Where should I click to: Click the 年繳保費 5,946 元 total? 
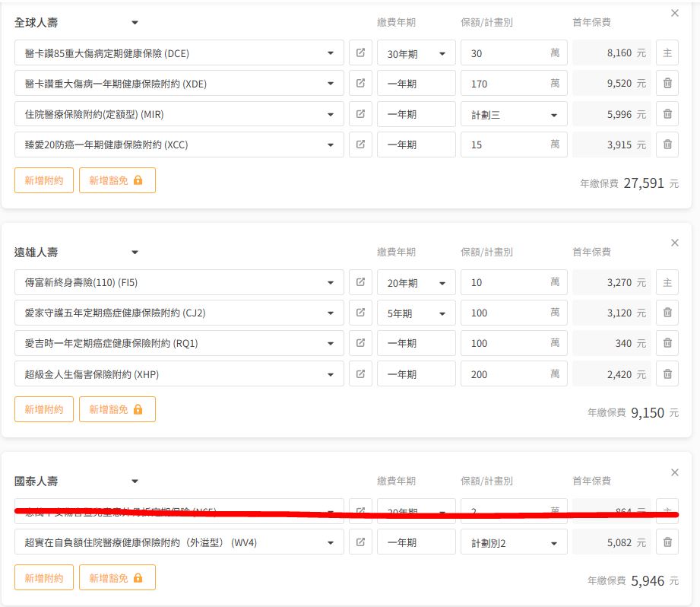coord(633,580)
